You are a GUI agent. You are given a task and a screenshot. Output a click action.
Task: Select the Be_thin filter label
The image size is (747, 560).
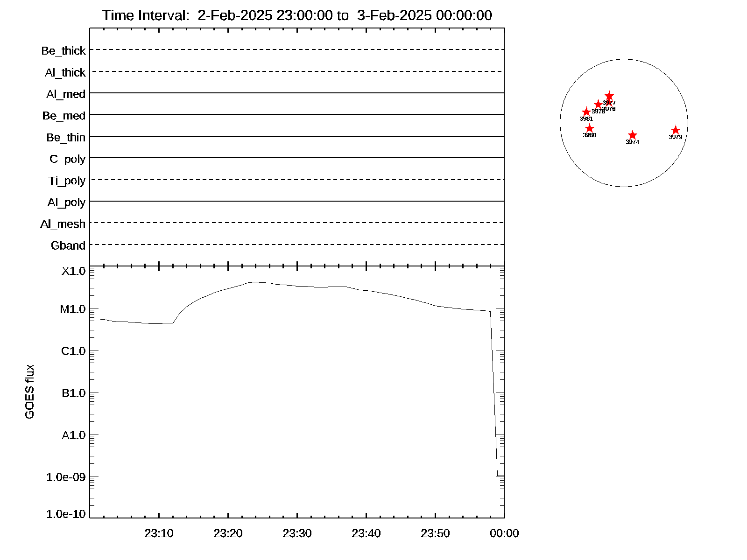point(66,138)
